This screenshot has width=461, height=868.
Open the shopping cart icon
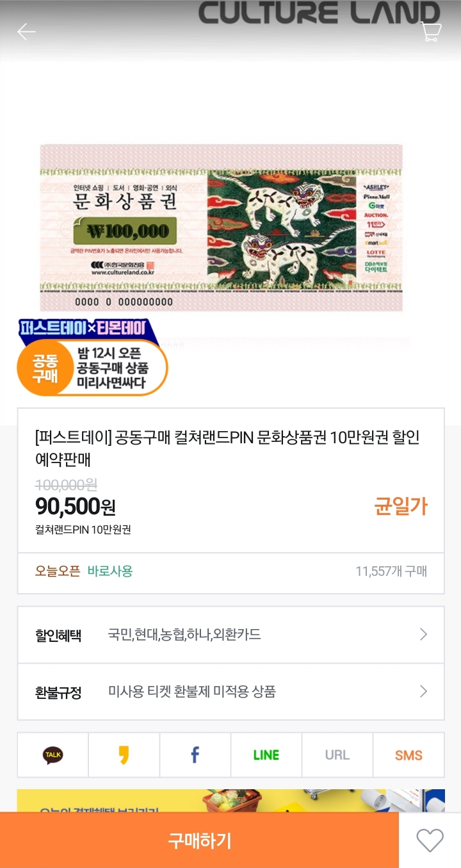(432, 31)
